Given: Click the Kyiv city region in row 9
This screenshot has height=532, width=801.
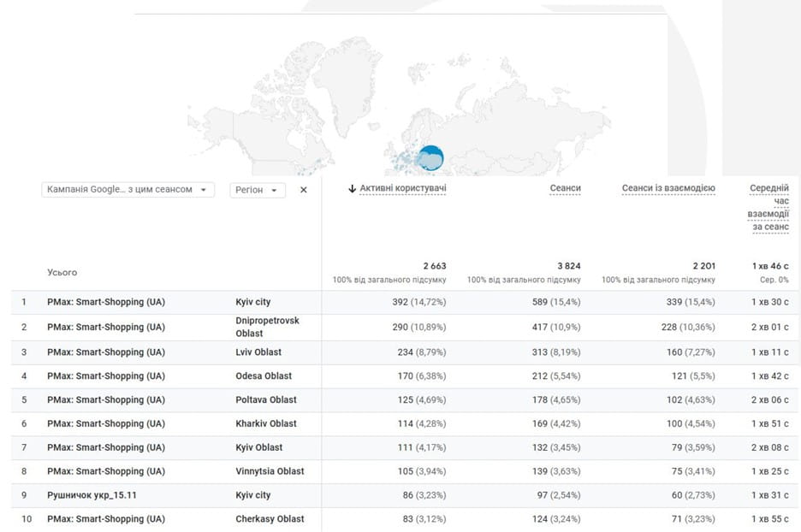Looking at the screenshot, I should point(252,495).
